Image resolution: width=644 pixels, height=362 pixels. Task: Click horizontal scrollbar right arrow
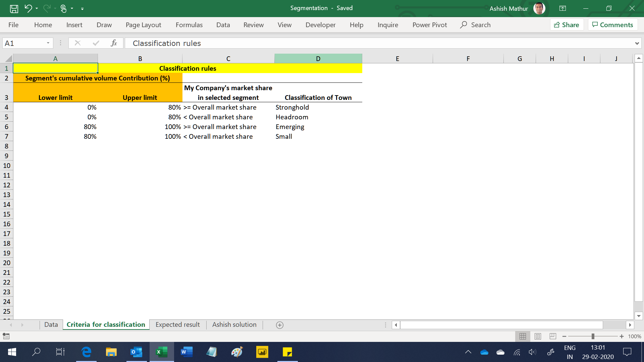coord(630,325)
